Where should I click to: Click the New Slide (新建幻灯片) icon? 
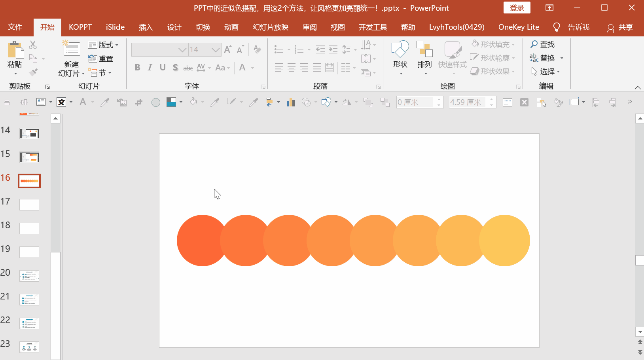tap(72, 49)
